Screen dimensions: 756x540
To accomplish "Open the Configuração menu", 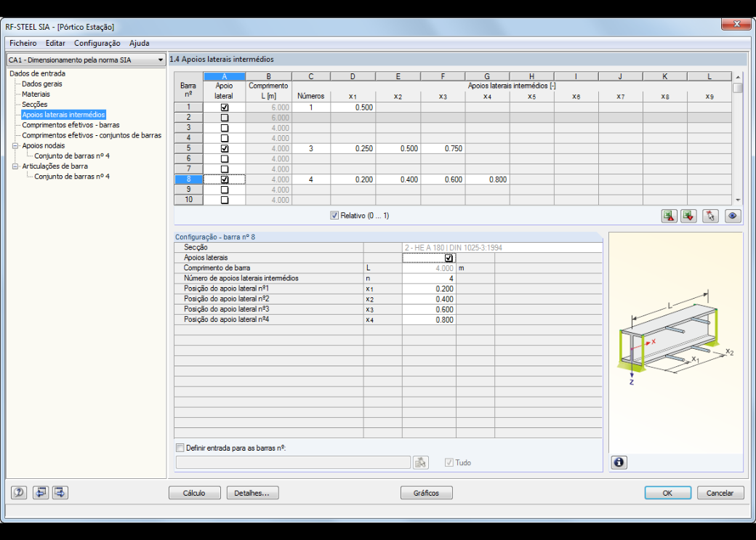I will coord(97,43).
